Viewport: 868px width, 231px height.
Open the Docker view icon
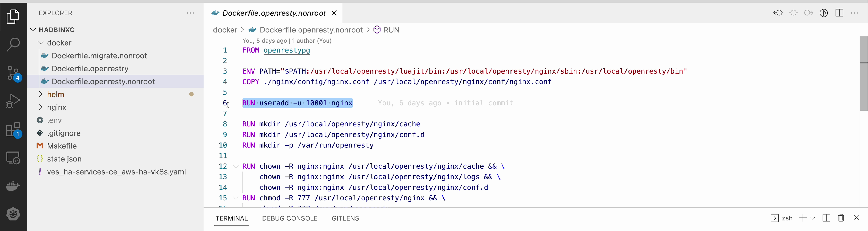(13, 186)
